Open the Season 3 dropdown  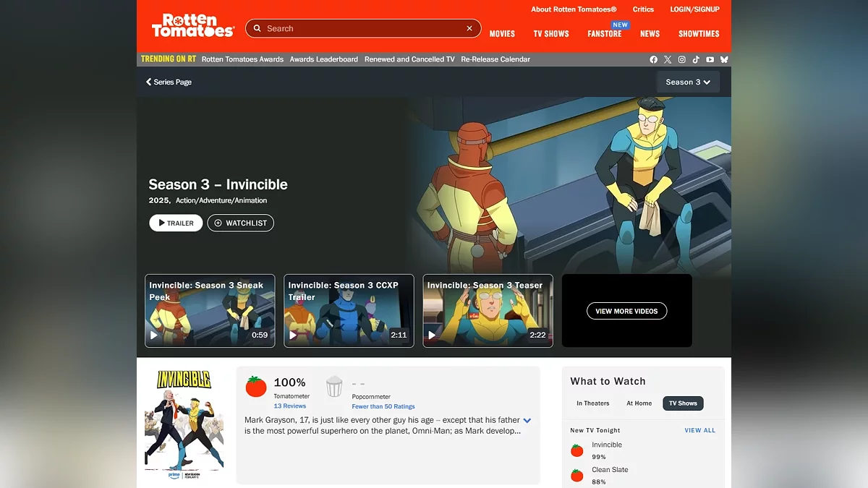[x=688, y=82]
